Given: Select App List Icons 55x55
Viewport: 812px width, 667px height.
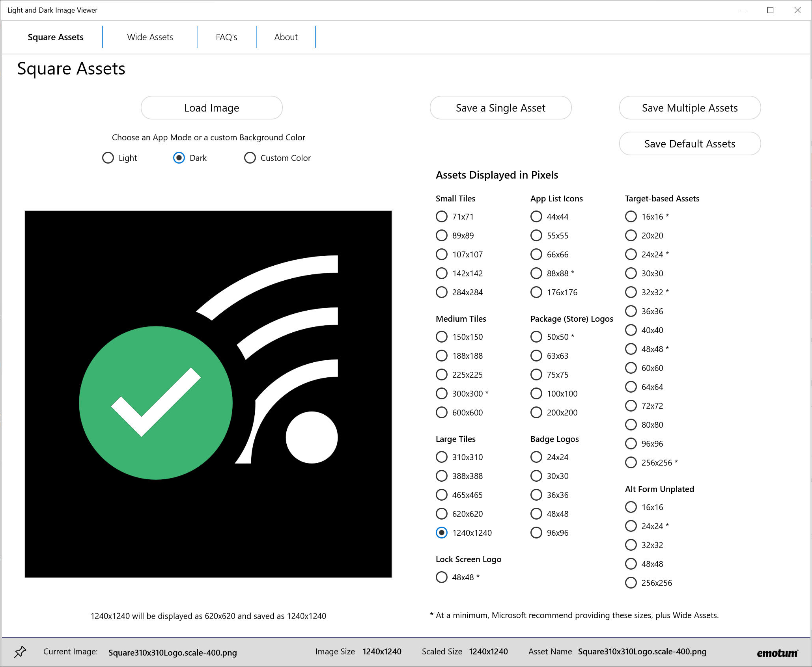Looking at the screenshot, I should pyautogui.click(x=549, y=235).
